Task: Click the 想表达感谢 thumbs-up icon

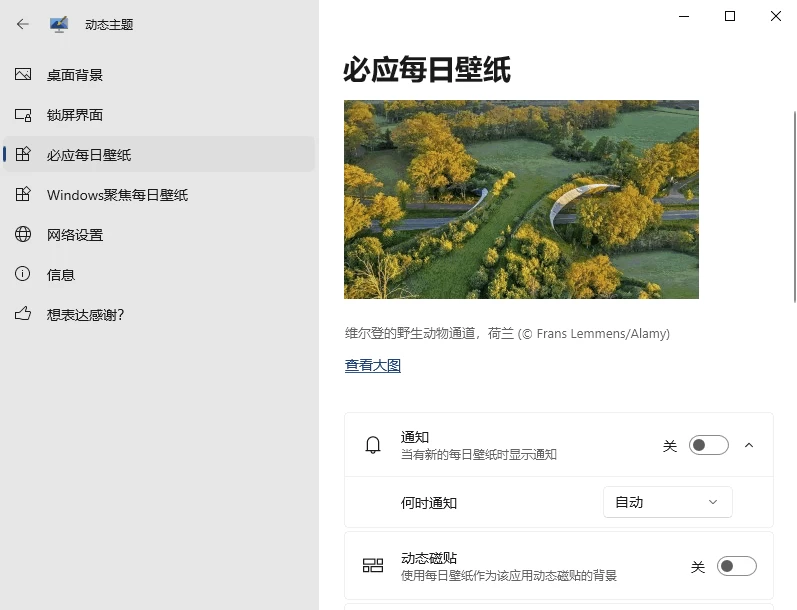Action: pyautogui.click(x=23, y=314)
